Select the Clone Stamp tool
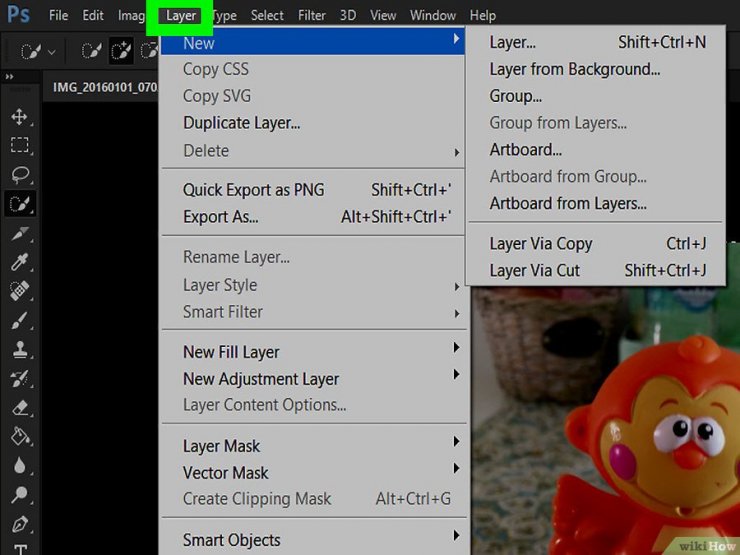The height and width of the screenshot is (555, 740). coord(20,349)
